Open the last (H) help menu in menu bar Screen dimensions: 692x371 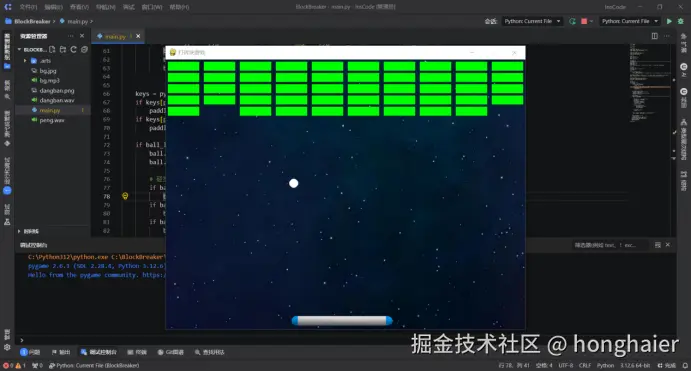(x=179, y=7)
